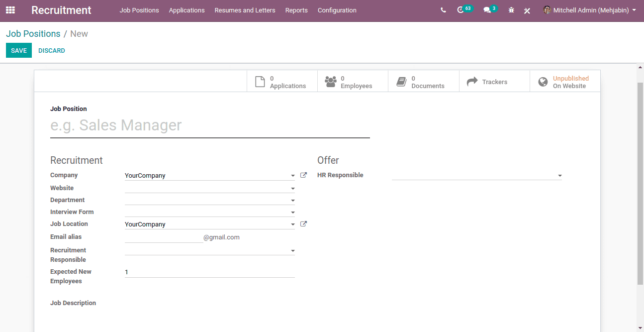Click the SAVE button
Screen dimensions: 644x332
point(19,50)
